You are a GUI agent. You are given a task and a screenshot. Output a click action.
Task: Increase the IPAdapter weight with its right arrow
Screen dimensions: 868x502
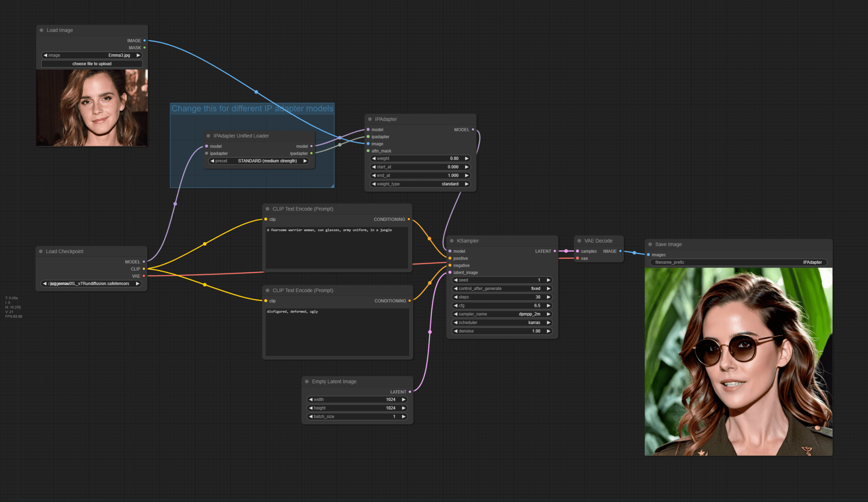click(467, 159)
